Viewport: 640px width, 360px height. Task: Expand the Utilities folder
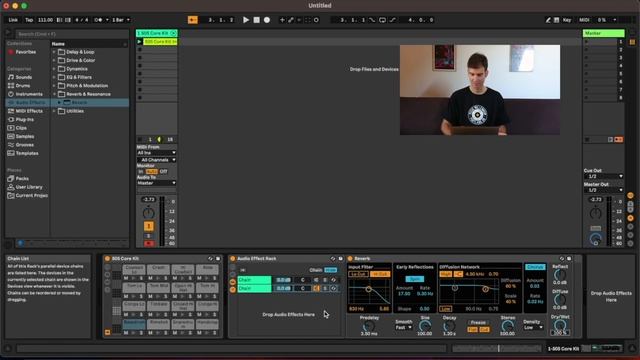(x=54, y=111)
